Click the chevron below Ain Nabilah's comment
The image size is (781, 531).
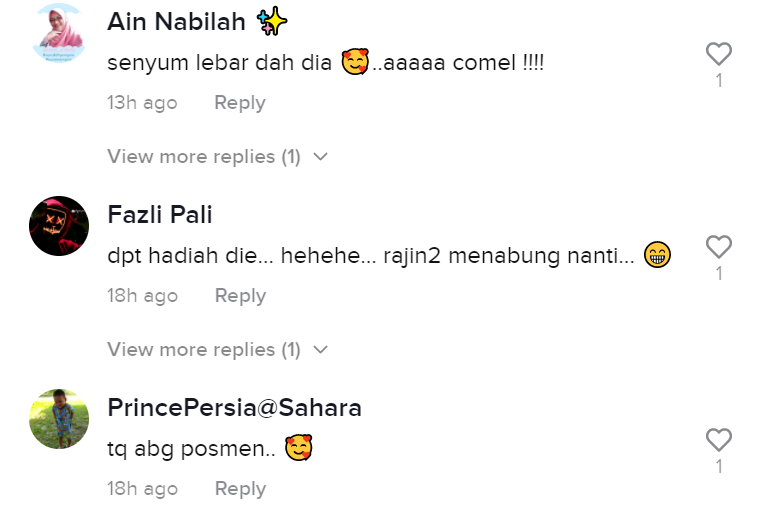(320, 157)
